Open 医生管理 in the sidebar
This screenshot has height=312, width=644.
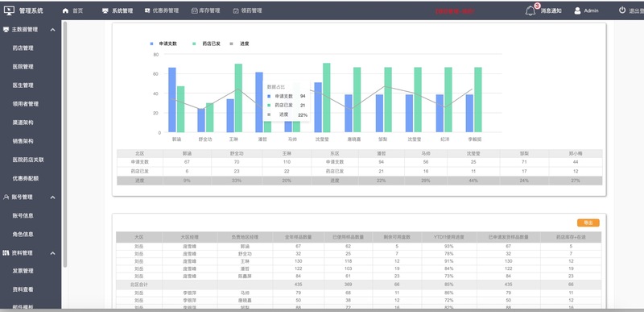pyautogui.click(x=23, y=85)
